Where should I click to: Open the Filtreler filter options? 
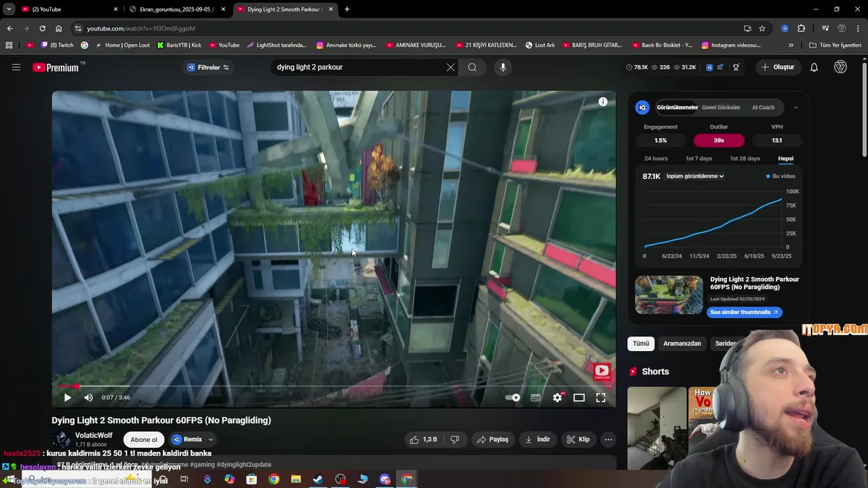click(208, 67)
